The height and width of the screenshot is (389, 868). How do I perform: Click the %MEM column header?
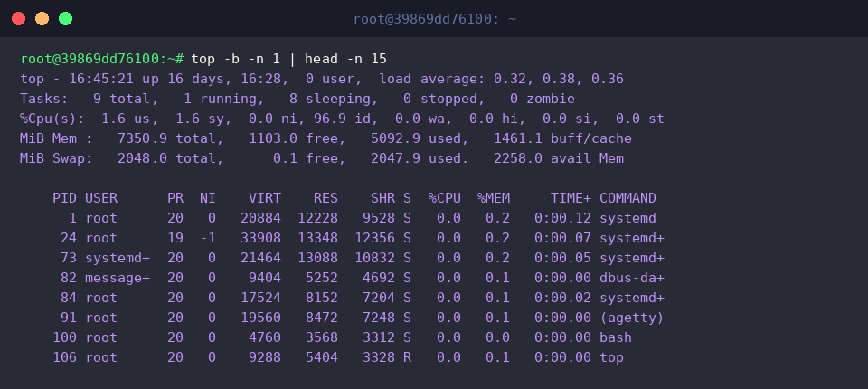click(494, 198)
